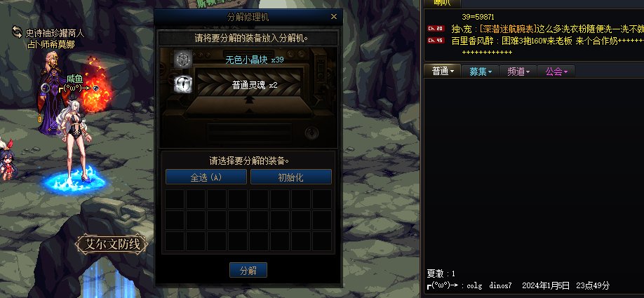Click the 艾尔文防线 area sign
The height and width of the screenshot is (298, 644).
[x=112, y=244]
